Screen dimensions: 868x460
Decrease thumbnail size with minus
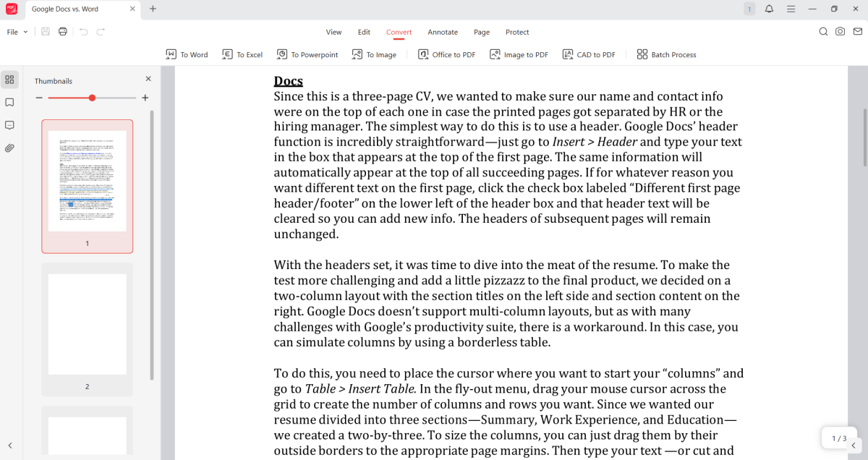[39, 98]
